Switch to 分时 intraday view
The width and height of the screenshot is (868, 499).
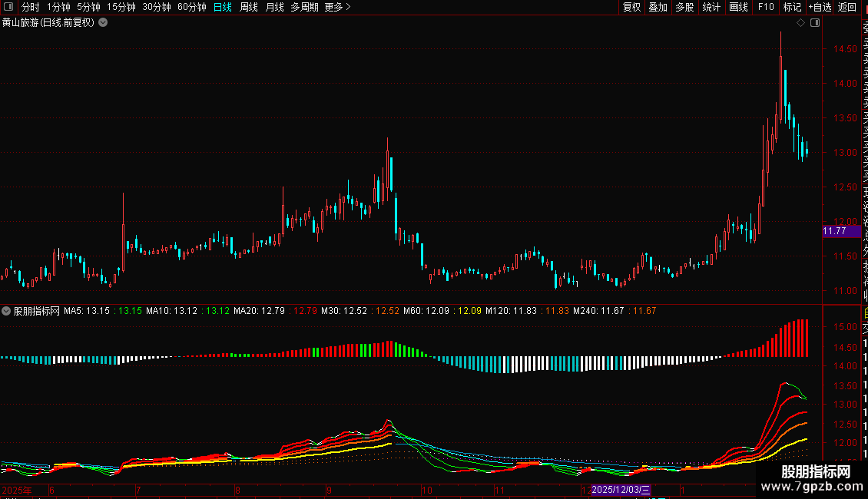31,8
